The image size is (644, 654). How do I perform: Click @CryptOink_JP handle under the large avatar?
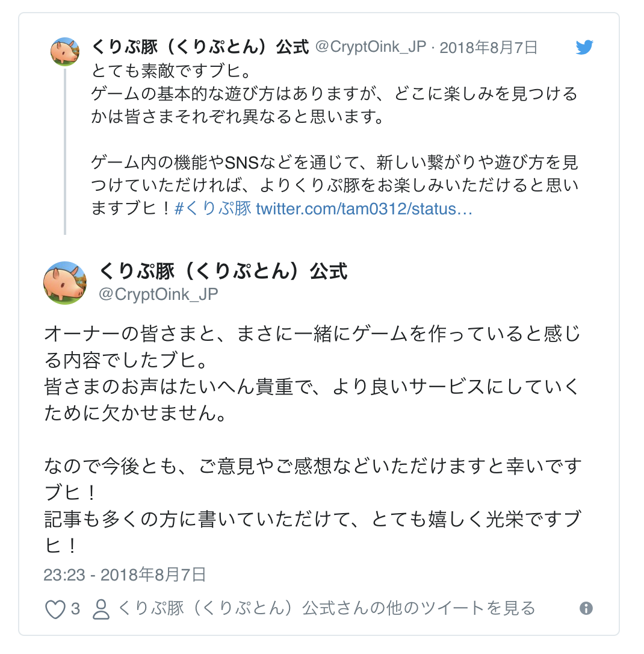pyautogui.click(x=158, y=294)
